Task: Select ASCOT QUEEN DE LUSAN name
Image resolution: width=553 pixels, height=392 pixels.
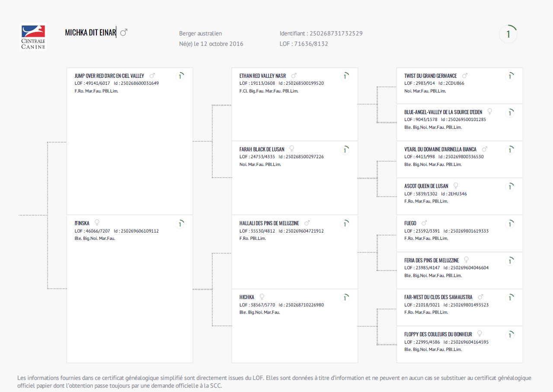Action: coord(426,186)
